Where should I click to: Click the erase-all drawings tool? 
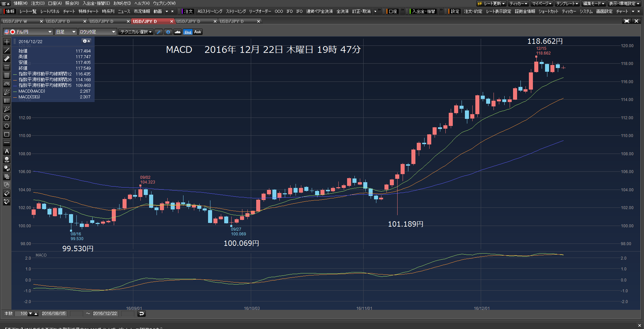[6, 202]
